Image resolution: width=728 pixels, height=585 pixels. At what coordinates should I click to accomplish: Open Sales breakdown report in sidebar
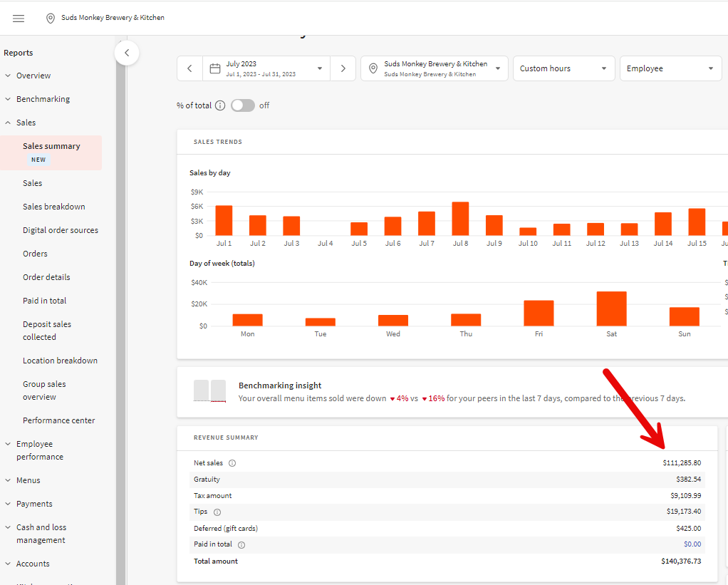point(54,207)
